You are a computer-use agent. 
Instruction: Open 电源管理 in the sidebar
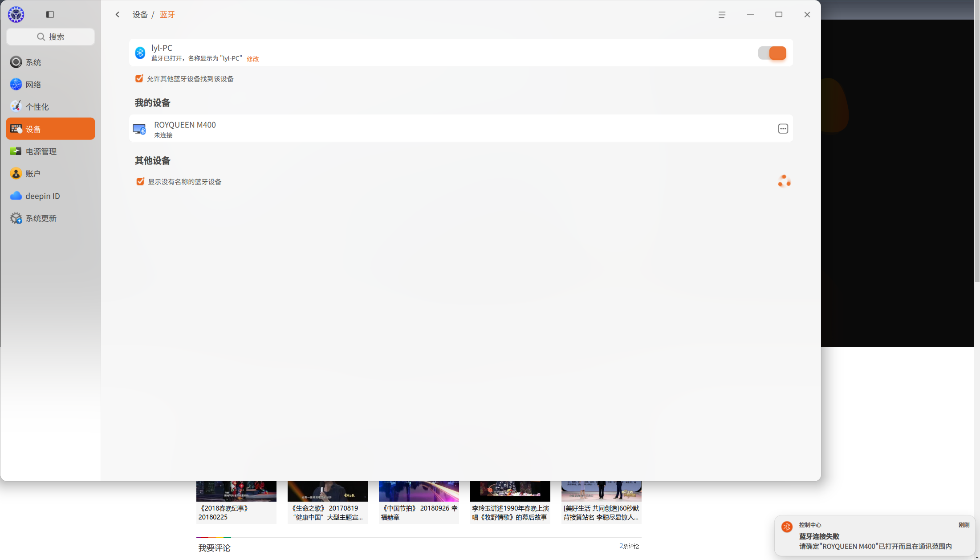pos(50,151)
